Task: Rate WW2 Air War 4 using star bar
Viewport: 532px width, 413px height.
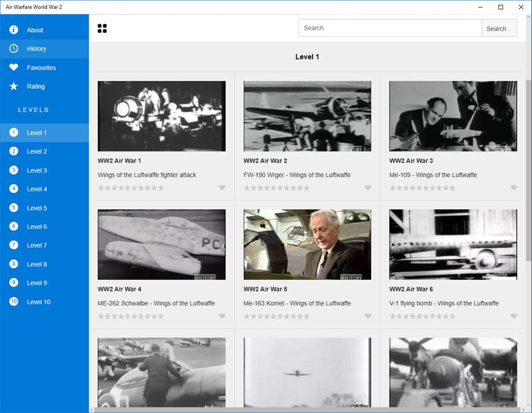Action: click(131, 316)
